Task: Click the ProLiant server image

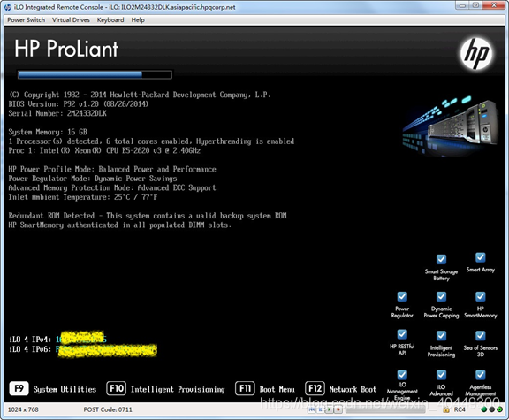Action: (451, 126)
